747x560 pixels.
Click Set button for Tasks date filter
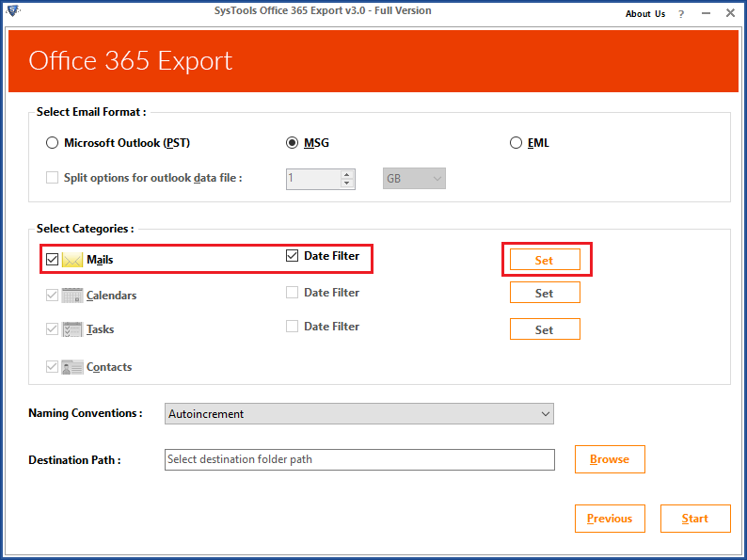pos(545,329)
